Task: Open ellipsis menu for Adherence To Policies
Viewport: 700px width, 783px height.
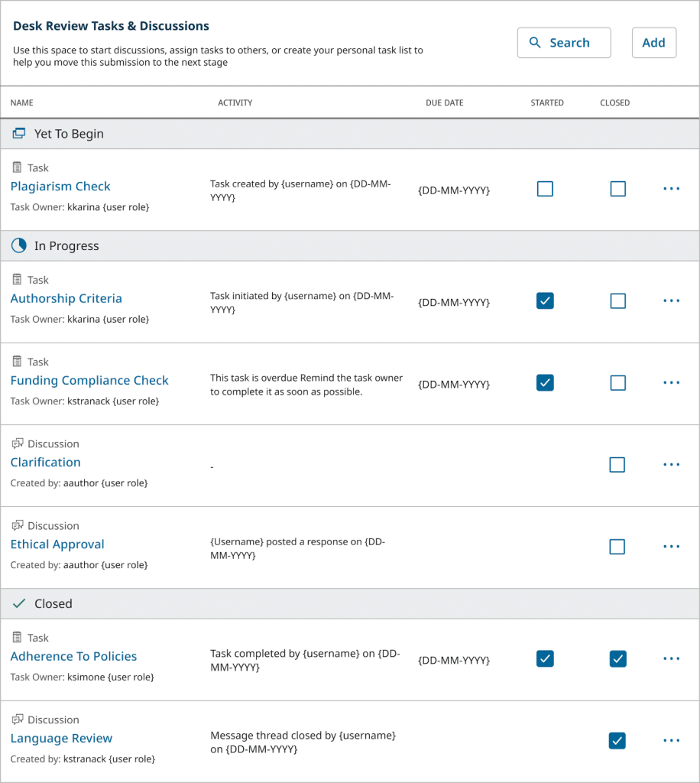Action: [x=671, y=659]
